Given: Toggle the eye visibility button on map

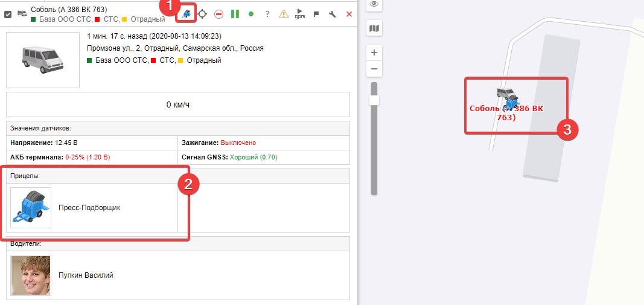Looking at the screenshot, I should tap(374, 5).
